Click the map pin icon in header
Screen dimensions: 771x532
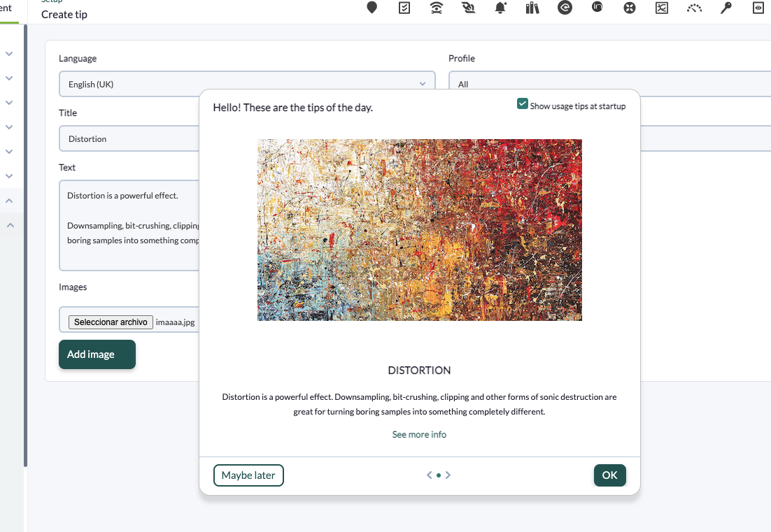click(x=372, y=8)
